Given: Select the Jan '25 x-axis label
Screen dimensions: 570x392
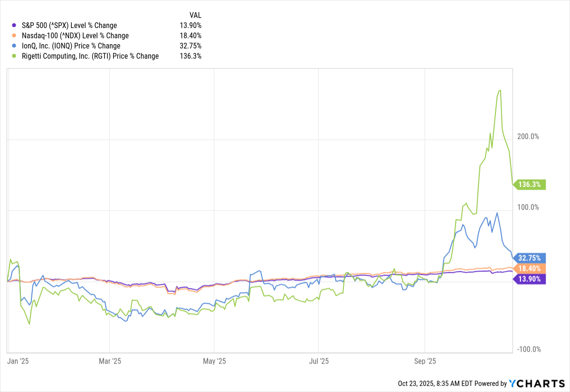Looking at the screenshot, I should tap(19, 361).
